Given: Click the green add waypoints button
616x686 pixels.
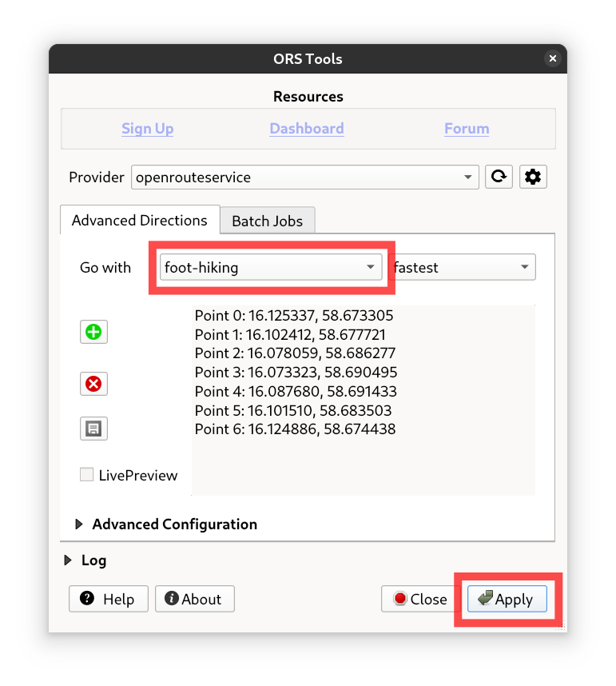Looking at the screenshot, I should click(x=93, y=332).
